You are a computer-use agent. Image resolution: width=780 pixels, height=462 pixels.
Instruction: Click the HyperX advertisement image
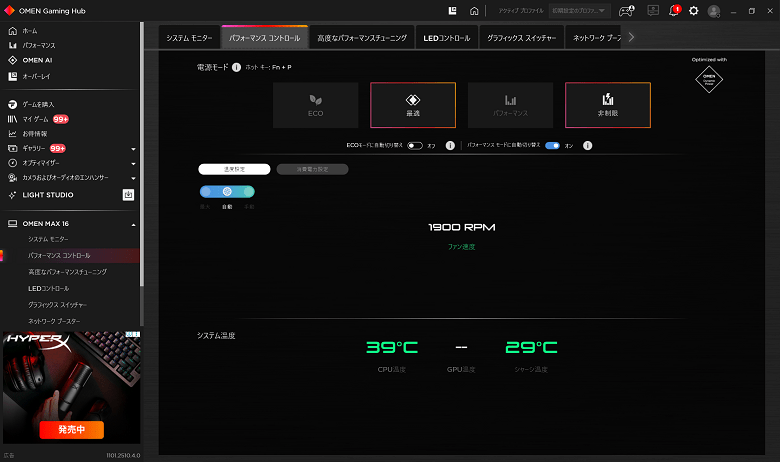(x=72, y=387)
